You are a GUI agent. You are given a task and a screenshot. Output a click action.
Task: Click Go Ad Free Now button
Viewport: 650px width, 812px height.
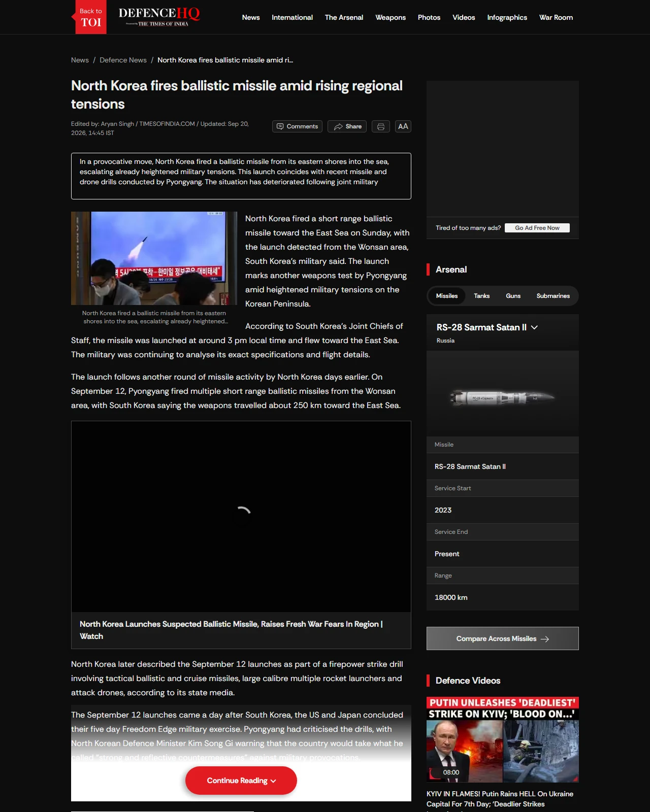pyautogui.click(x=537, y=228)
